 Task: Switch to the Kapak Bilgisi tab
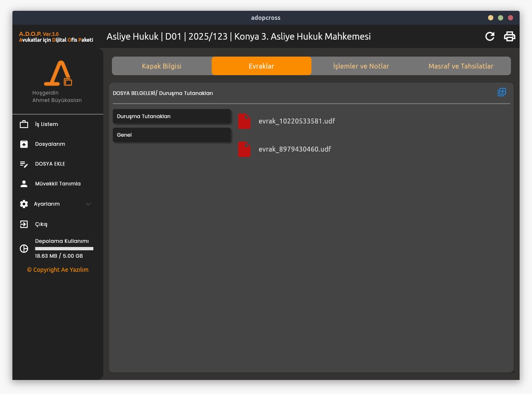point(161,66)
